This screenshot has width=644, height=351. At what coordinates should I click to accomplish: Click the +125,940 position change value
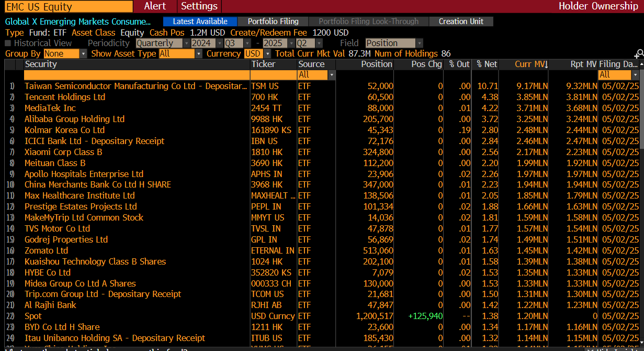(x=425, y=316)
